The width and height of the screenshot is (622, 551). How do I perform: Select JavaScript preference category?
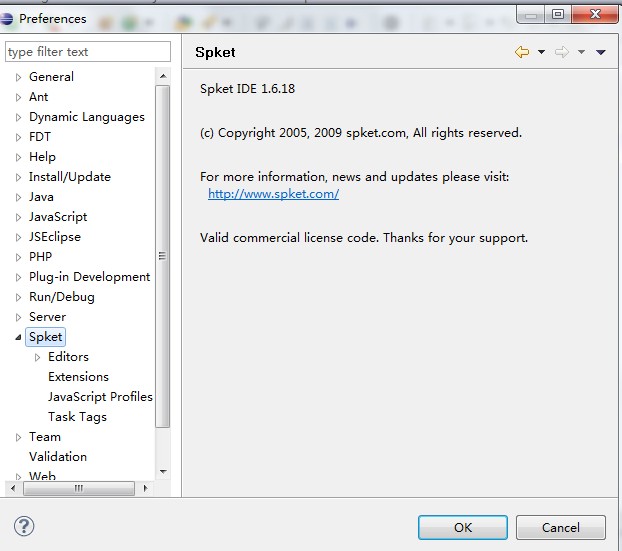58,217
